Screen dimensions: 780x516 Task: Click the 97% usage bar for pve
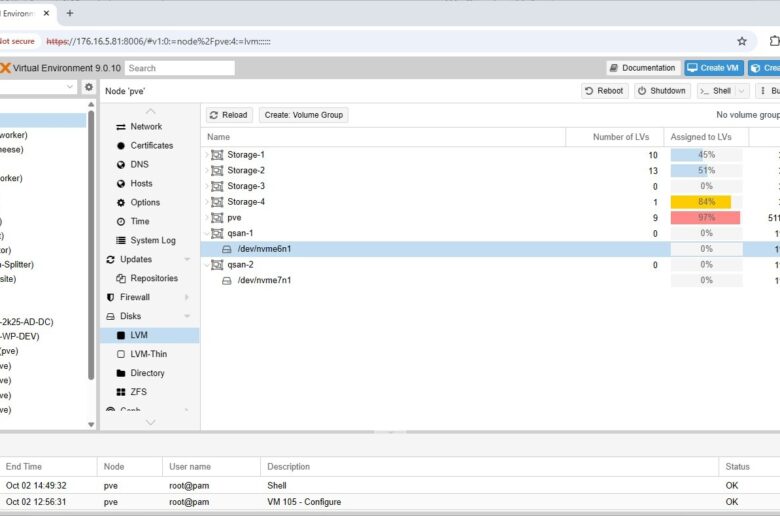click(x=705, y=218)
